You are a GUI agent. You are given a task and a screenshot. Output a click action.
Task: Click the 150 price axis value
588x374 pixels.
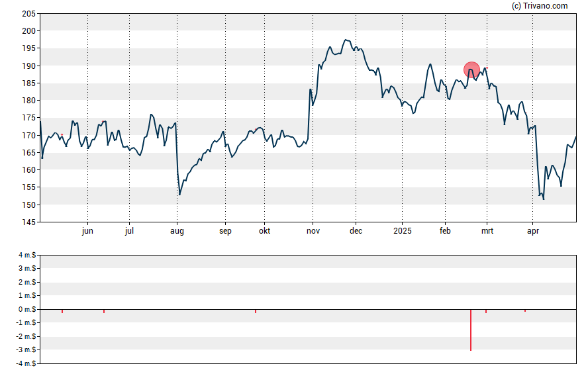[x=29, y=205]
